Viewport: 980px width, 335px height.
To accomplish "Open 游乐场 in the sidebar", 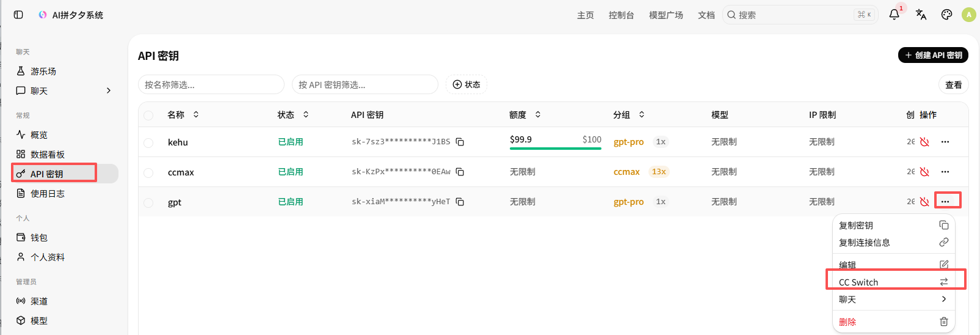I will 65,71.
